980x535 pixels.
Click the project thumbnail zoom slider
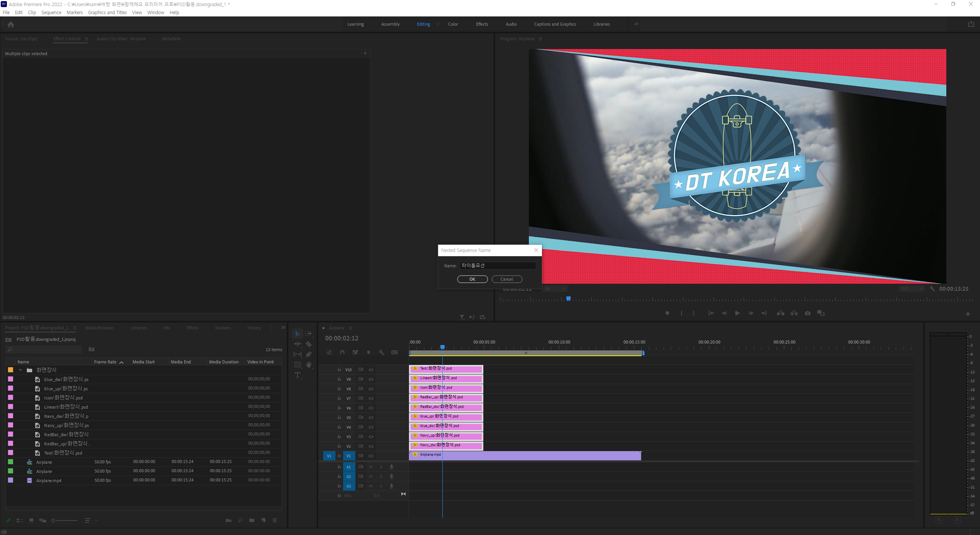64,520
